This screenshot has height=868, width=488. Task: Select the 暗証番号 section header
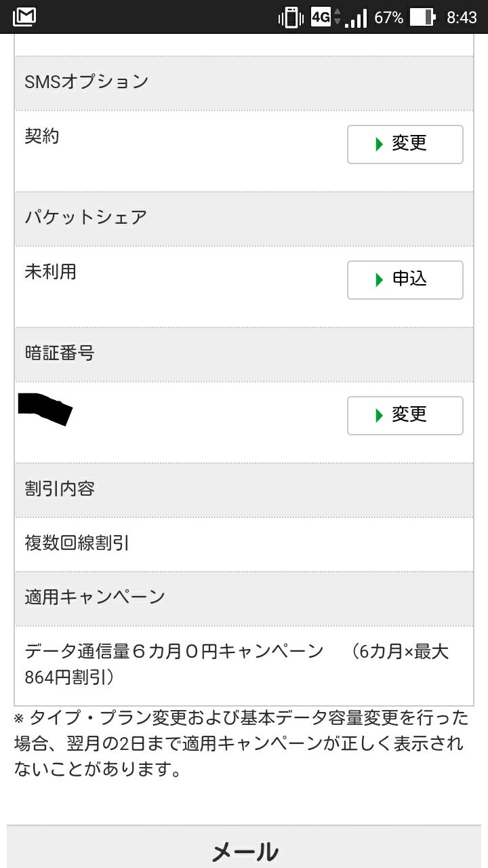coord(60,353)
